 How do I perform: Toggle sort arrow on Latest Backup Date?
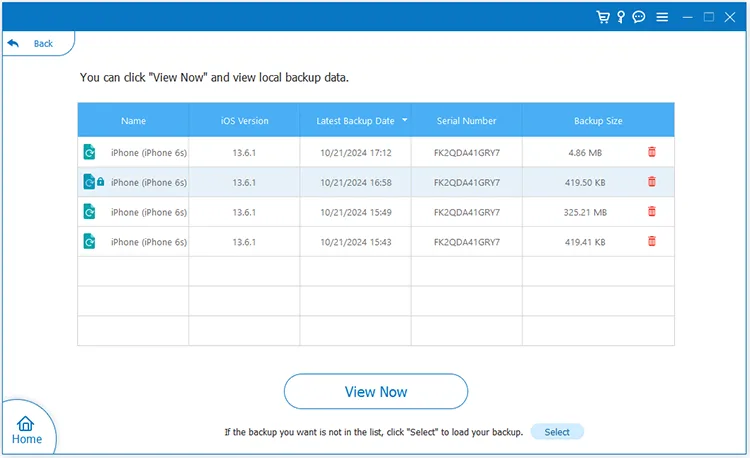[405, 120]
